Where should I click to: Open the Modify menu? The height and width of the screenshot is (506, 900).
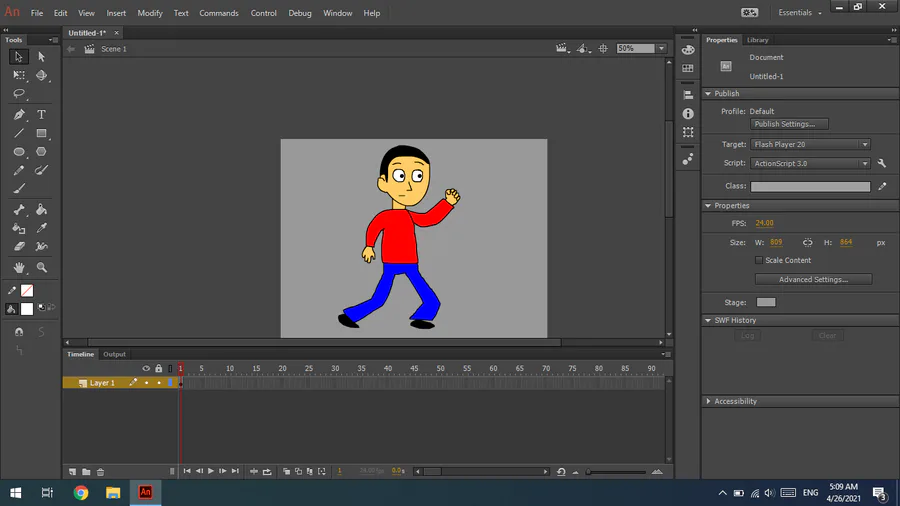(150, 13)
